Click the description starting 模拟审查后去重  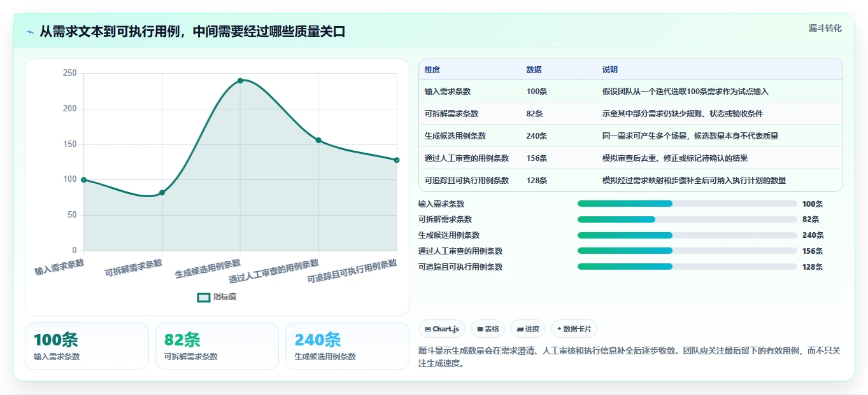(675, 158)
